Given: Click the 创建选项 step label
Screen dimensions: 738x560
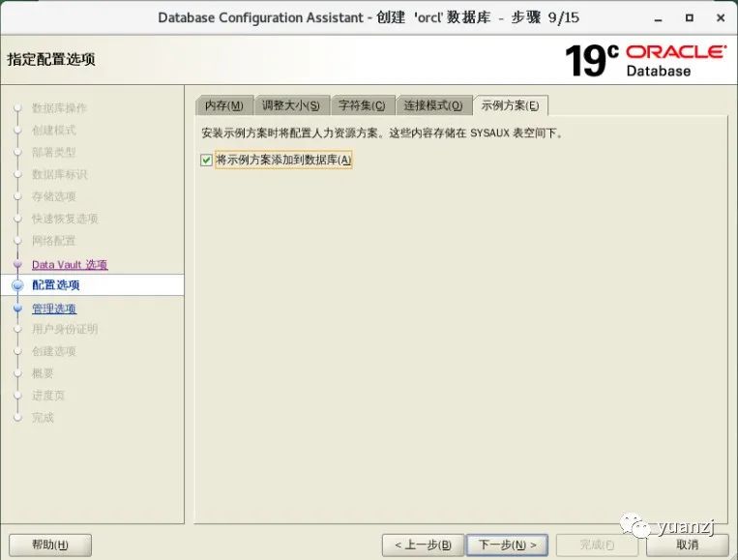Looking at the screenshot, I should click(x=53, y=351).
